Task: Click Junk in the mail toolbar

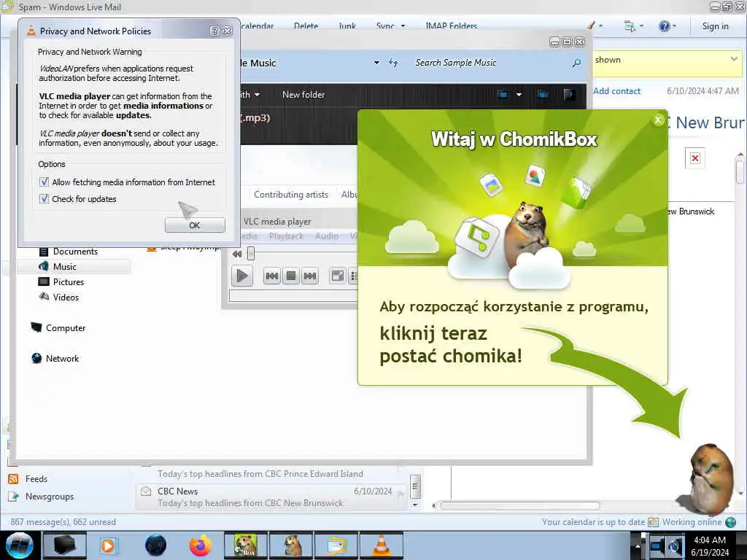Action: [347, 26]
